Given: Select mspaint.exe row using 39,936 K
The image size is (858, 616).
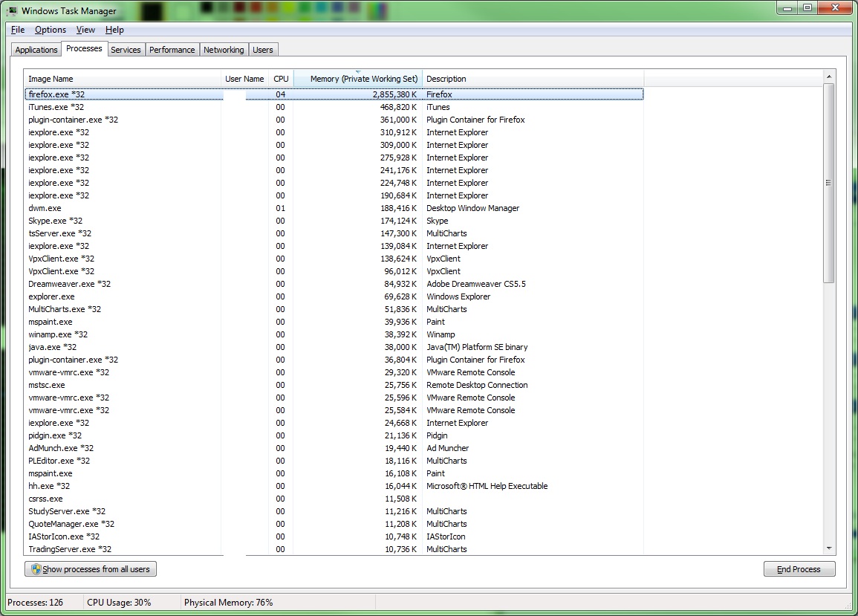Looking at the screenshot, I should tap(334, 322).
